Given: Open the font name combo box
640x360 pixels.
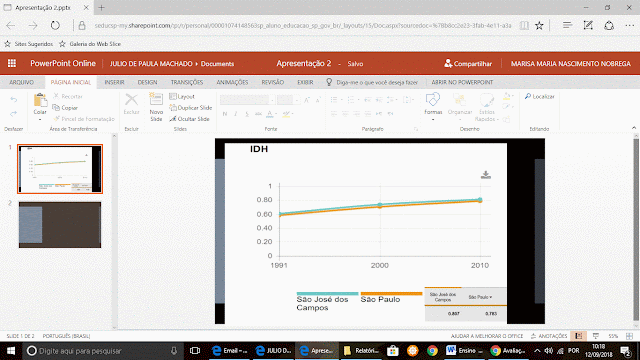Looking at the screenshot, I should (x=247, y=100).
